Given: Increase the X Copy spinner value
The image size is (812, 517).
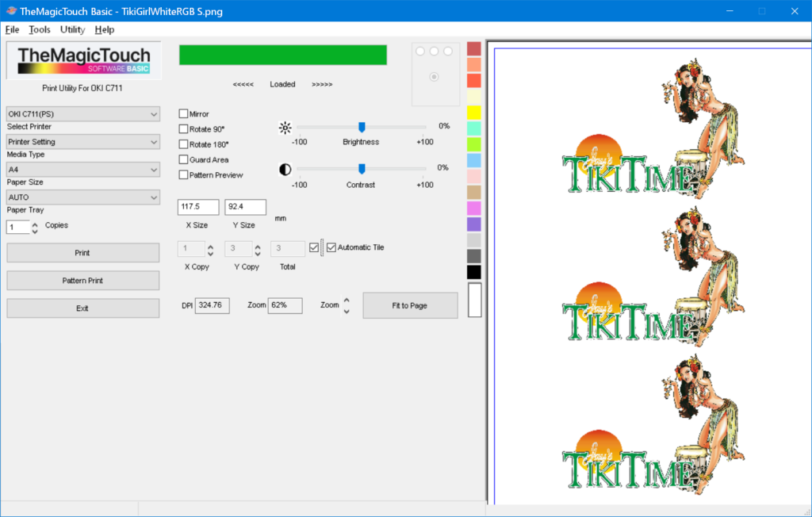Looking at the screenshot, I should pos(211,247).
